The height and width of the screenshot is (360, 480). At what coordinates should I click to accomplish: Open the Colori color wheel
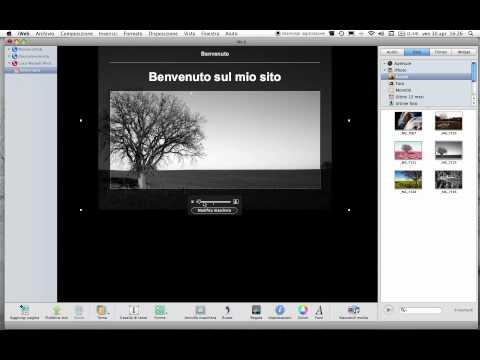(x=303, y=310)
